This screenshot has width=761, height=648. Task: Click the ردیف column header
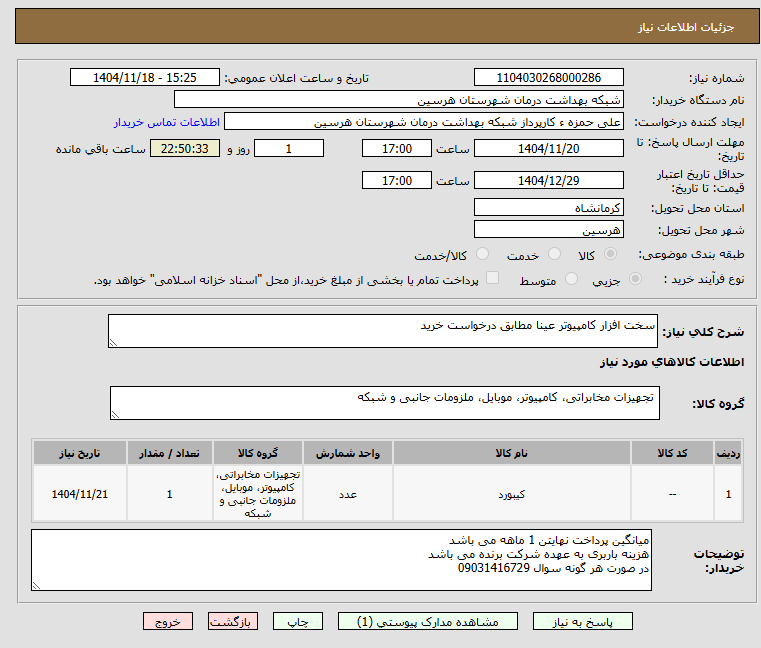(728, 453)
